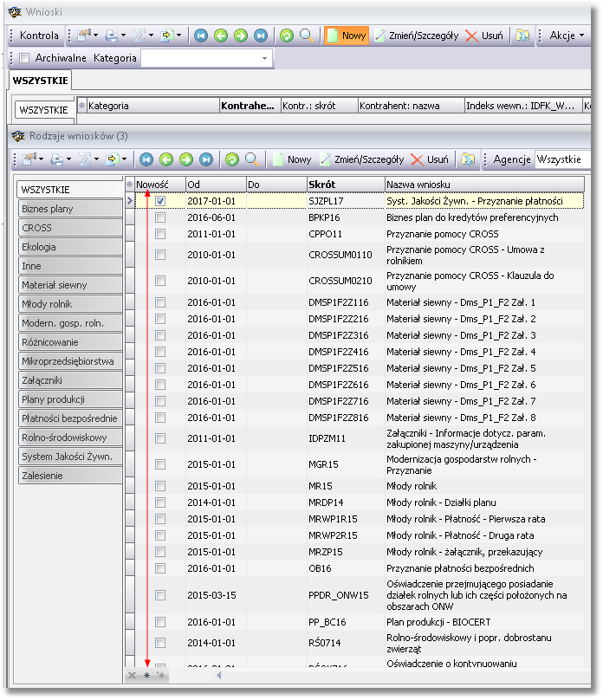Open print options arrow in Wnioski toolbar
This screenshot has height=700, width=603.
pyautogui.click(x=123, y=36)
